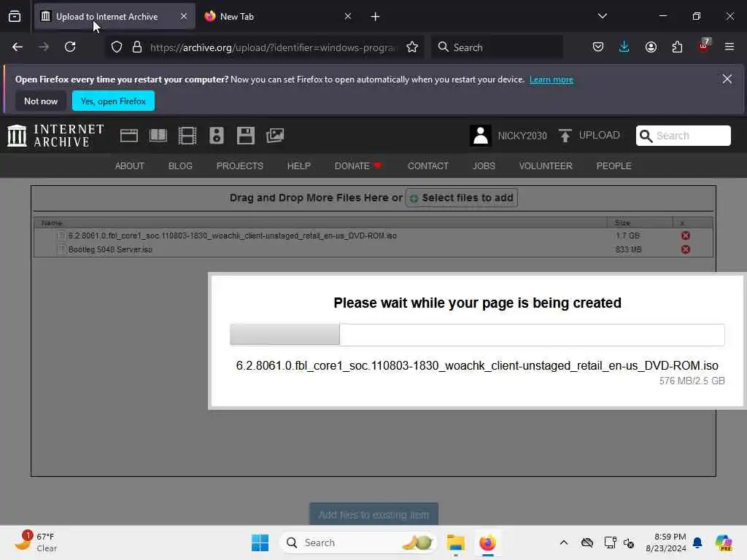Open the Copilot preview taskbar icon
The width and height of the screenshot is (747, 560).
(724, 542)
